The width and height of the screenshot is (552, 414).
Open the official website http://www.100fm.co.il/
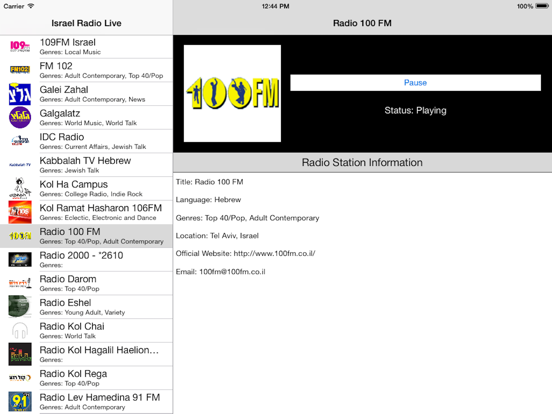tap(275, 253)
